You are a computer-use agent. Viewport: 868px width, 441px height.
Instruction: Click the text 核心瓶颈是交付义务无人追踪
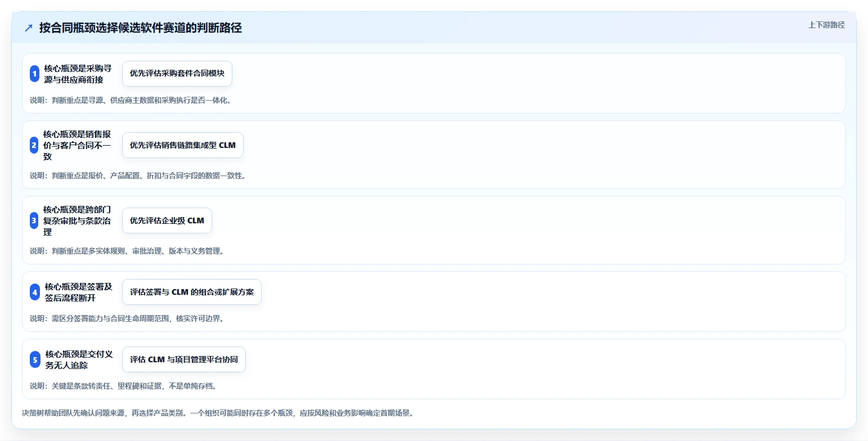pyautogui.click(x=79, y=359)
